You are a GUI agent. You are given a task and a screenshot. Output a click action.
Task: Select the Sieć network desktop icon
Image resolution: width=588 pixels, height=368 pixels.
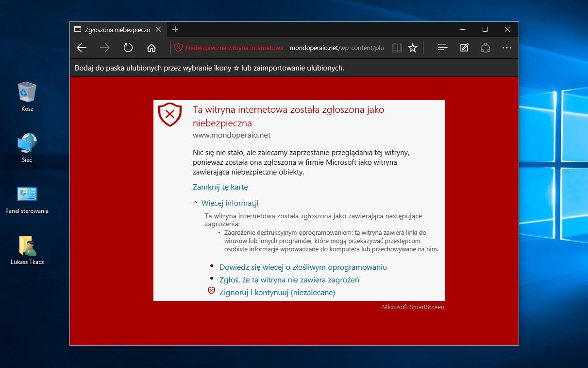[27, 148]
